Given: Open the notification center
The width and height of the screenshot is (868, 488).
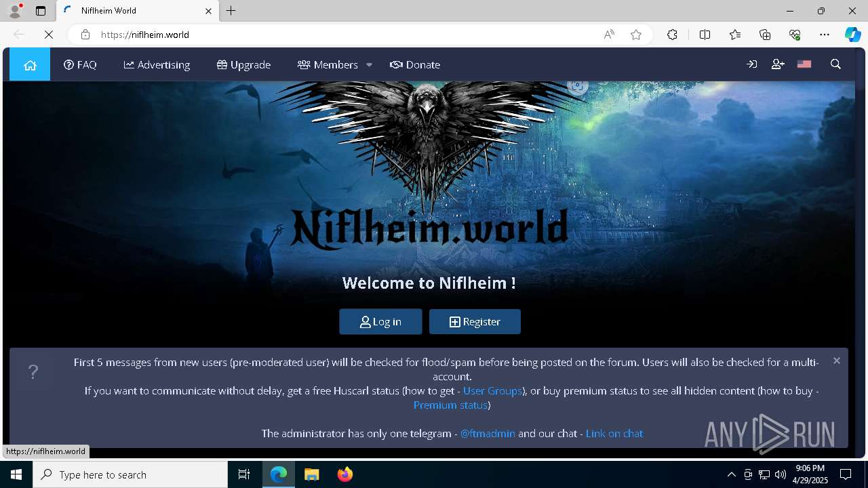Looking at the screenshot, I should (846, 474).
